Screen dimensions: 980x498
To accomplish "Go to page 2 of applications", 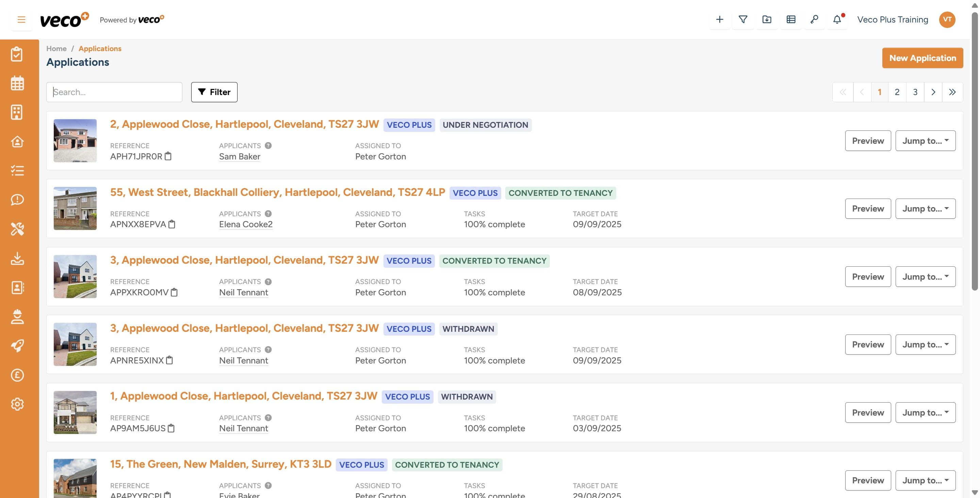I will tap(897, 92).
